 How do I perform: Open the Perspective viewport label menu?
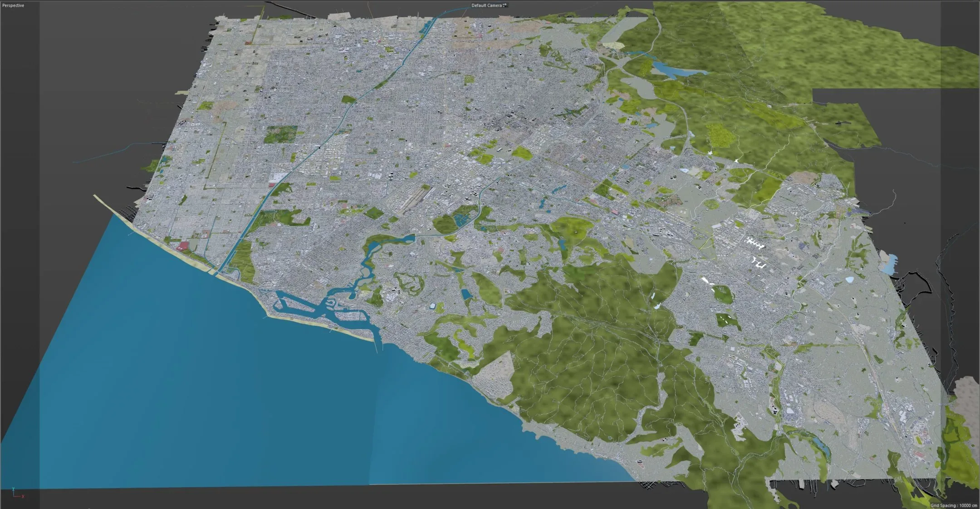click(x=14, y=5)
